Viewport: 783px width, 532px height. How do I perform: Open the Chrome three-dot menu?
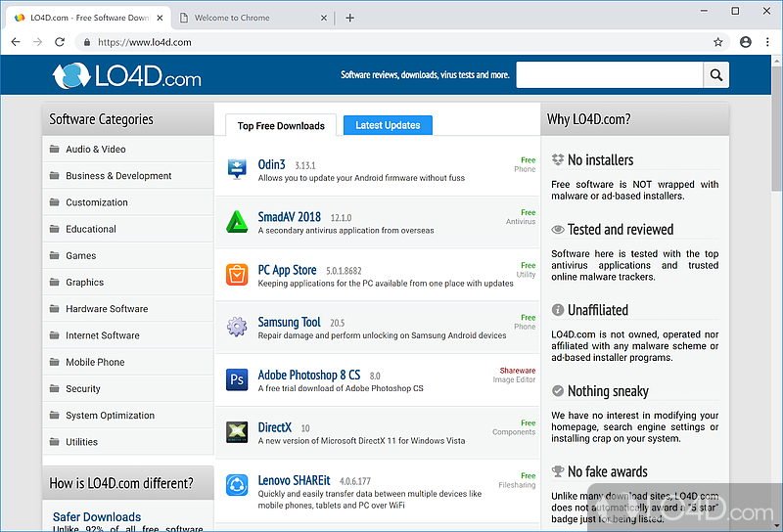[767, 42]
